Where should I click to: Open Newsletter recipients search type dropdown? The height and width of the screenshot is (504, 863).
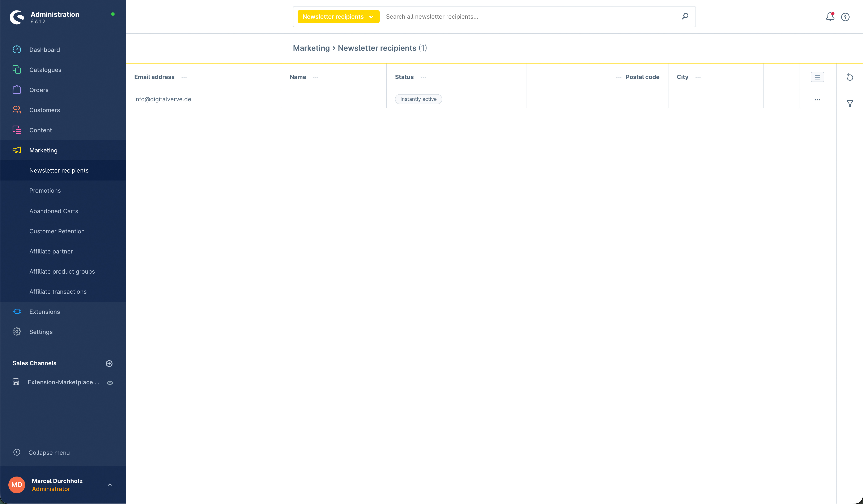(338, 16)
